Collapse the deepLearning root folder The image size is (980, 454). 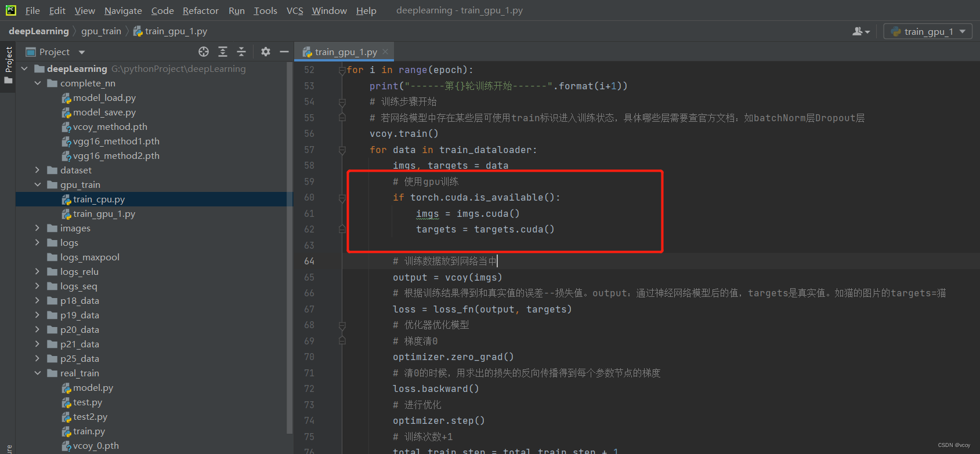click(24, 68)
